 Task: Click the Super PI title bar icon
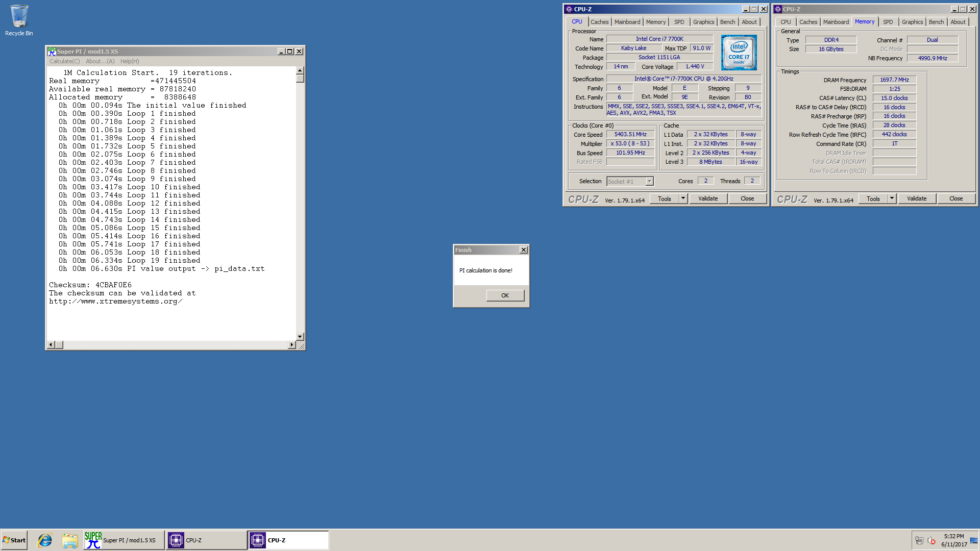(52, 52)
